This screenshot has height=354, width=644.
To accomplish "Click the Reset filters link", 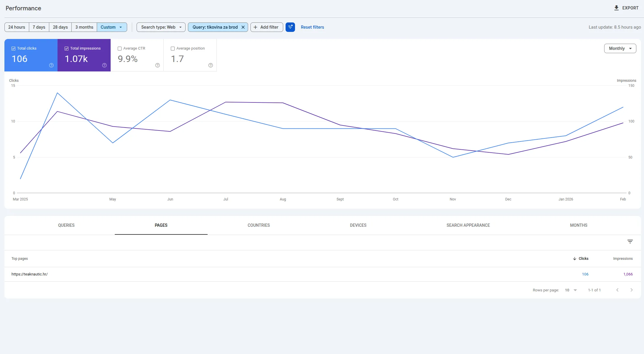I will pos(312,27).
